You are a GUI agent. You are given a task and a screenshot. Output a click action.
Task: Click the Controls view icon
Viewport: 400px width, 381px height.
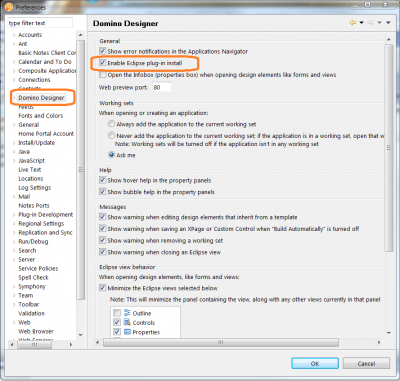point(127,322)
